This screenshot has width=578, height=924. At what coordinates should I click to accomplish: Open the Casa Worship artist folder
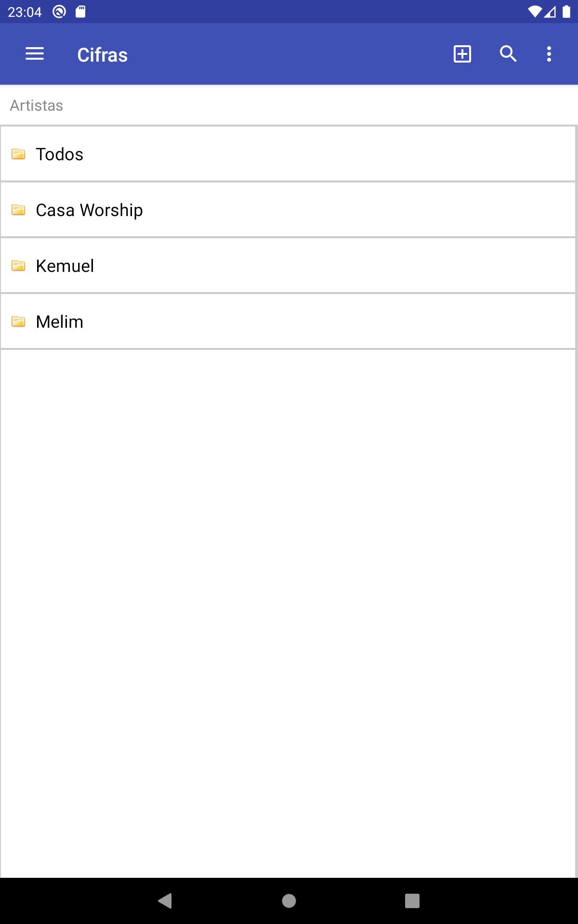point(90,210)
